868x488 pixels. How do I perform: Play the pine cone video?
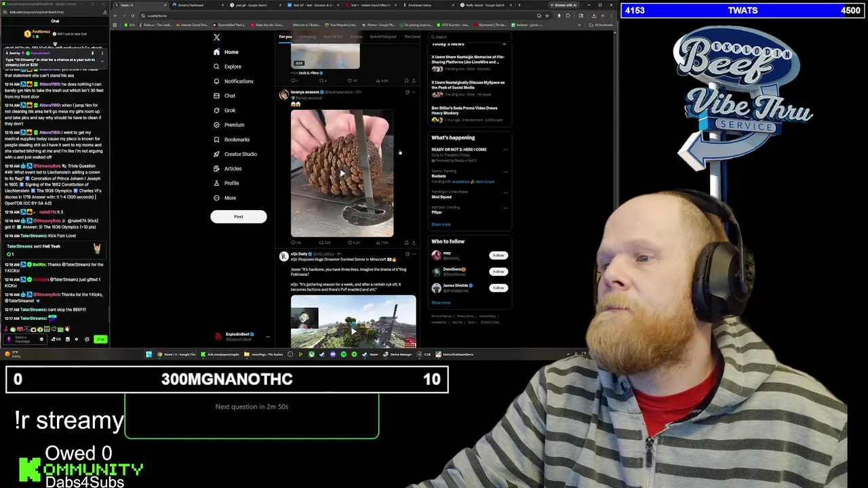click(x=342, y=173)
